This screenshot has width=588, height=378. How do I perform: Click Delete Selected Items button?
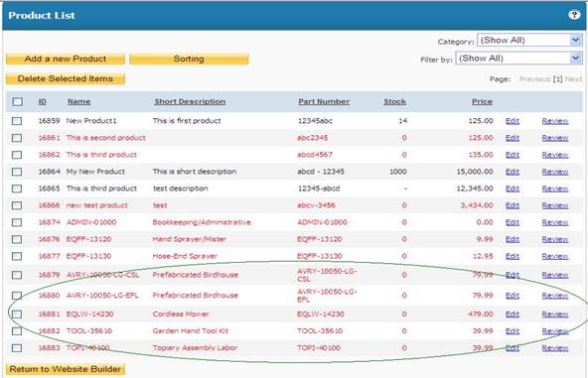click(x=66, y=78)
